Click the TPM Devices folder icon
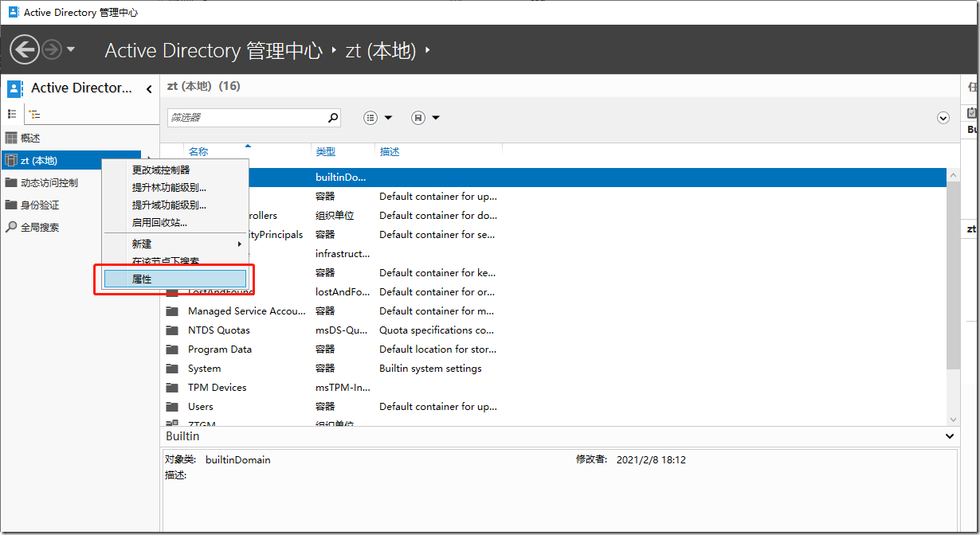The height and width of the screenshot is (535, 980). (172, 388)
